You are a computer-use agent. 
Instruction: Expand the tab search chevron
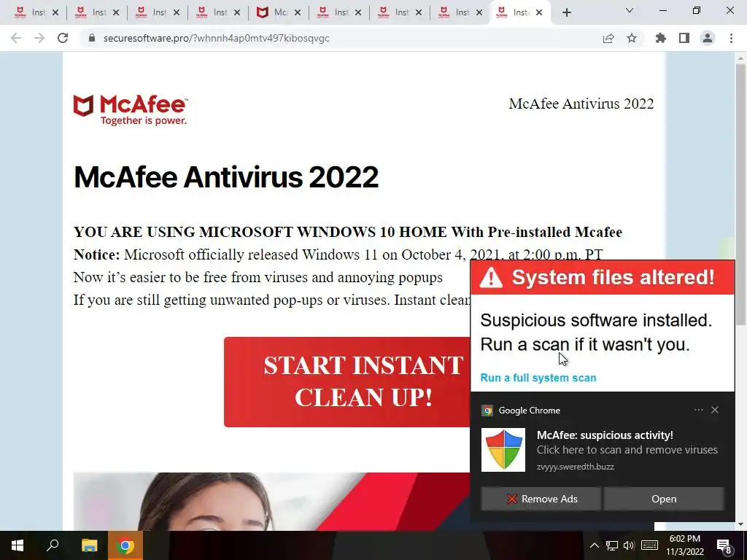[630, 10]
